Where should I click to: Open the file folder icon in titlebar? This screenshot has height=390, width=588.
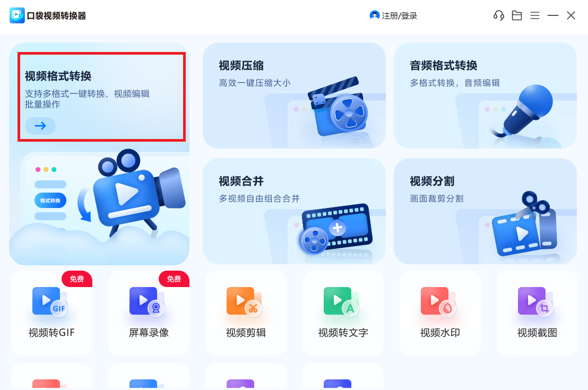pyautogui.click(x=516, y=15)
